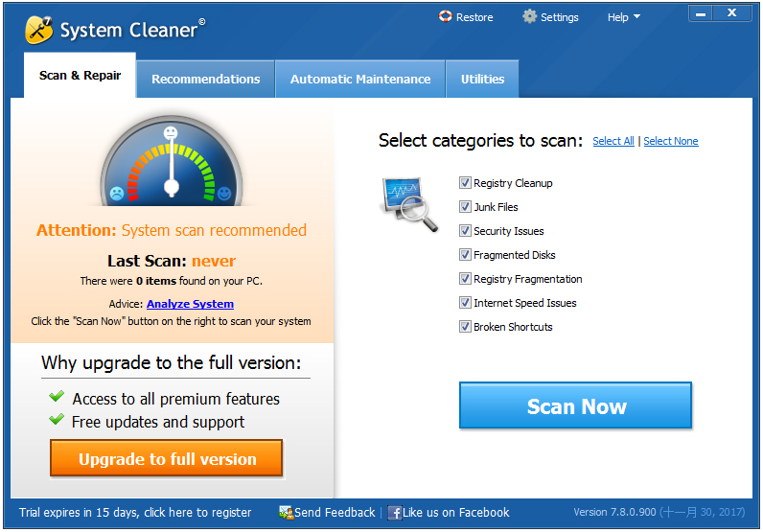Toggle the Registry Fragmentation checkbox

pos(465,278)
